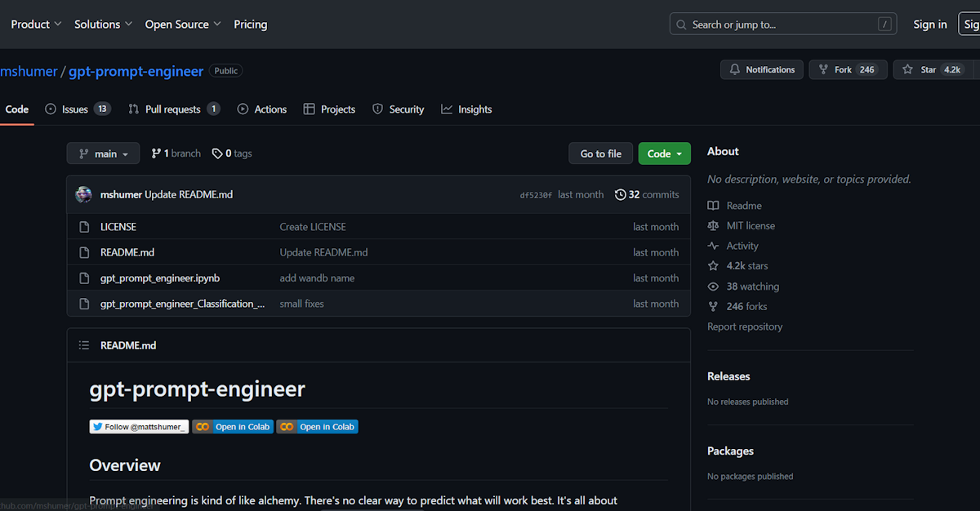Open the Packages section heading
Image resolution: width=980 pixels, height=511 pixels.
(x=730, y=451)
